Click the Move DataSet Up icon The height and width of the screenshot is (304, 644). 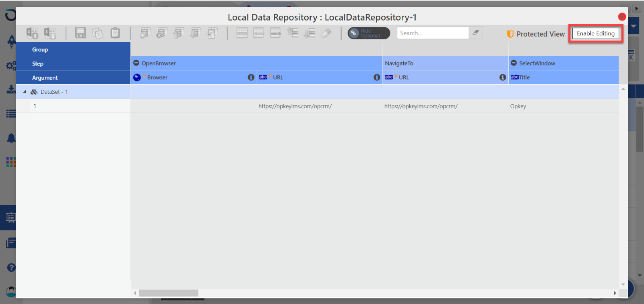coord(178,33)
